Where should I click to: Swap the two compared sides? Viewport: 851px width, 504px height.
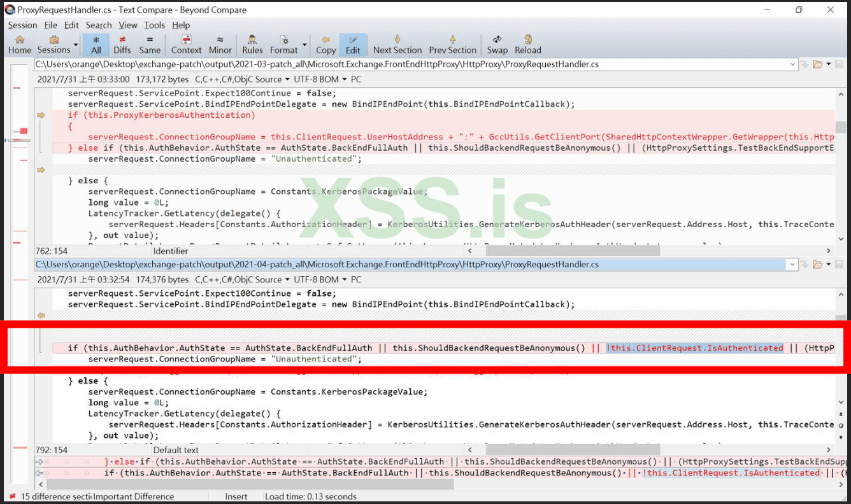pos(497,45)
